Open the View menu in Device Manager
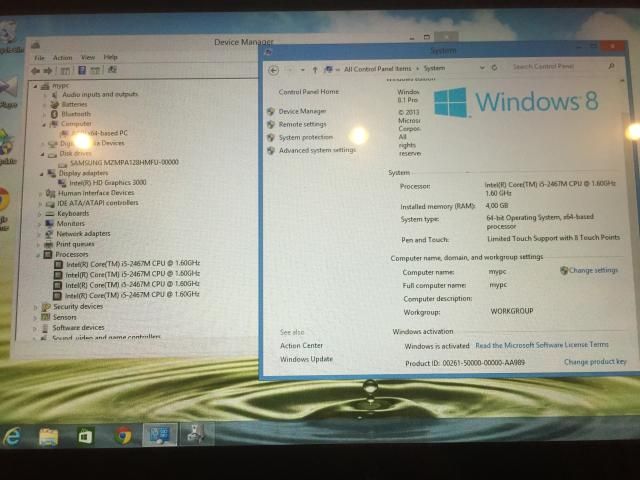Screen dimensions: 640x480 [87, 57]
